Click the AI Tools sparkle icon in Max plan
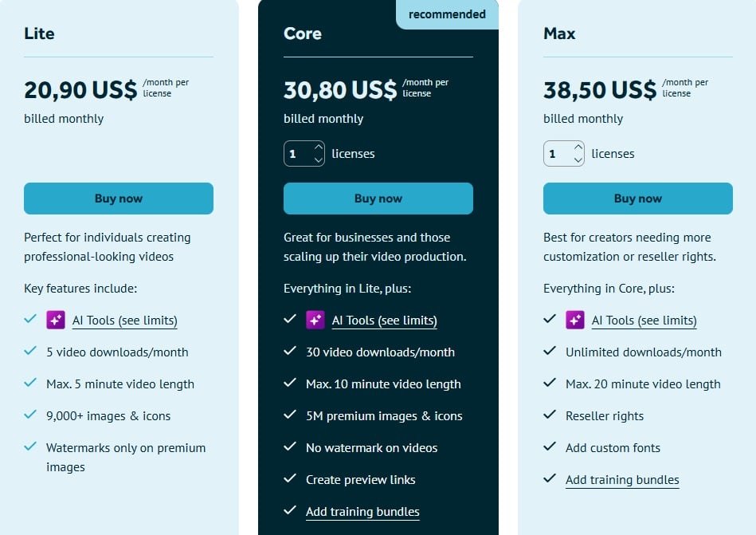The image size is (756, 535). 575,320
